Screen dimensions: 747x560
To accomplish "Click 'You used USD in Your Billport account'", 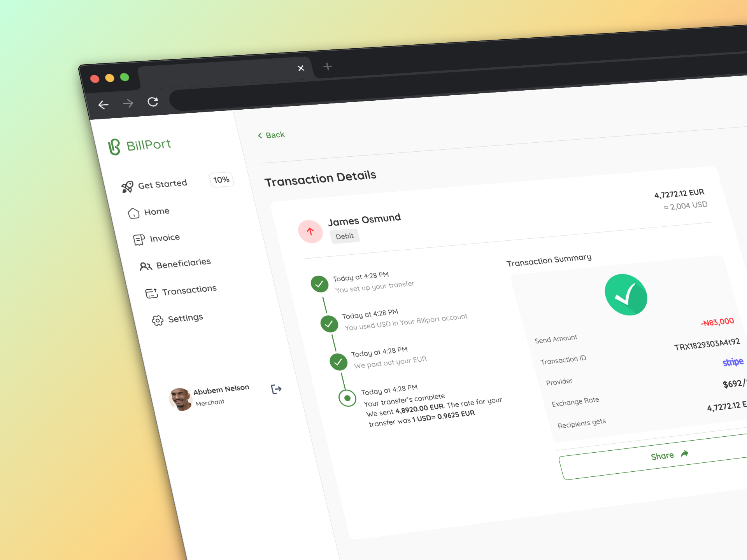I will 406,322.
